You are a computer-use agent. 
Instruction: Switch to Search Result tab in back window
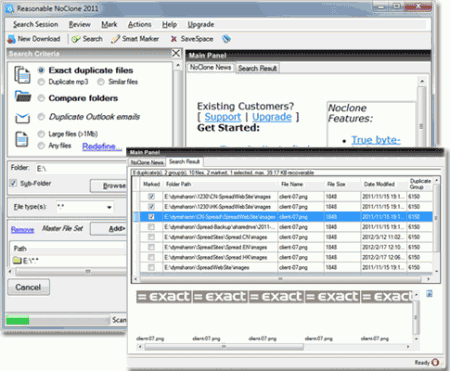[x=257, y=68]
